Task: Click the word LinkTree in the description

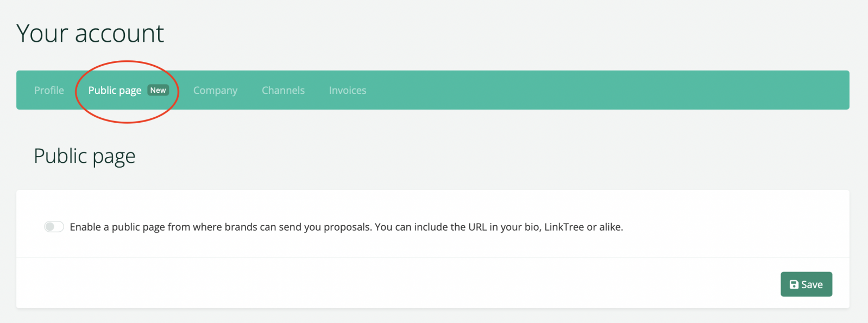Action: coord(564,227)
